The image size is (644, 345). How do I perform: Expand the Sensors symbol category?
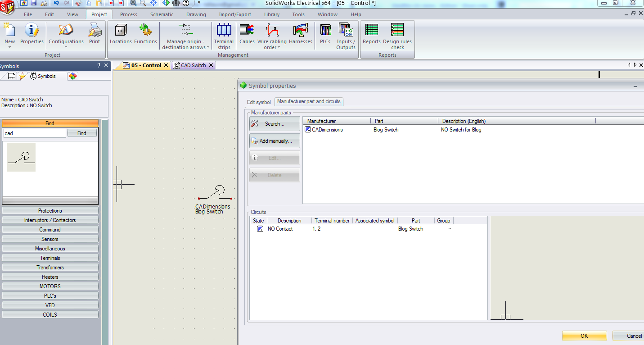click(50, 239)
